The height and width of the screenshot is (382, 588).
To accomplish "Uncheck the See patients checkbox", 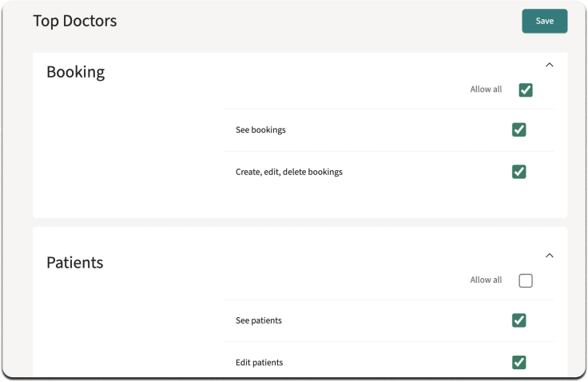I will click(518, 320).
